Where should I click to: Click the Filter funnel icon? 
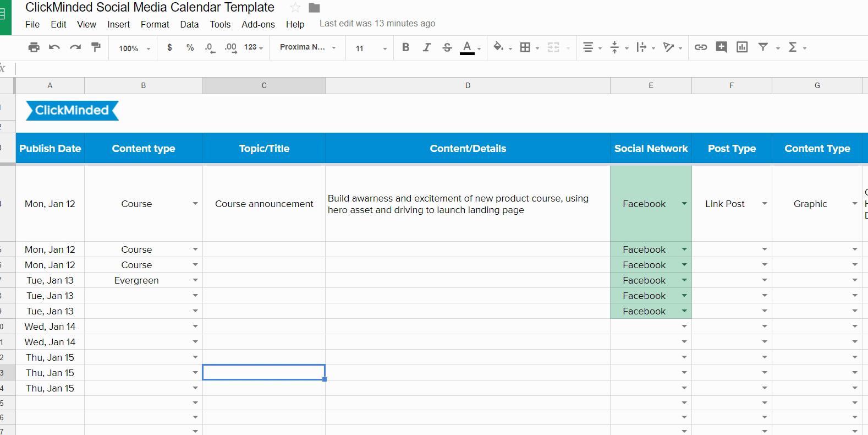tap(763, 47)
